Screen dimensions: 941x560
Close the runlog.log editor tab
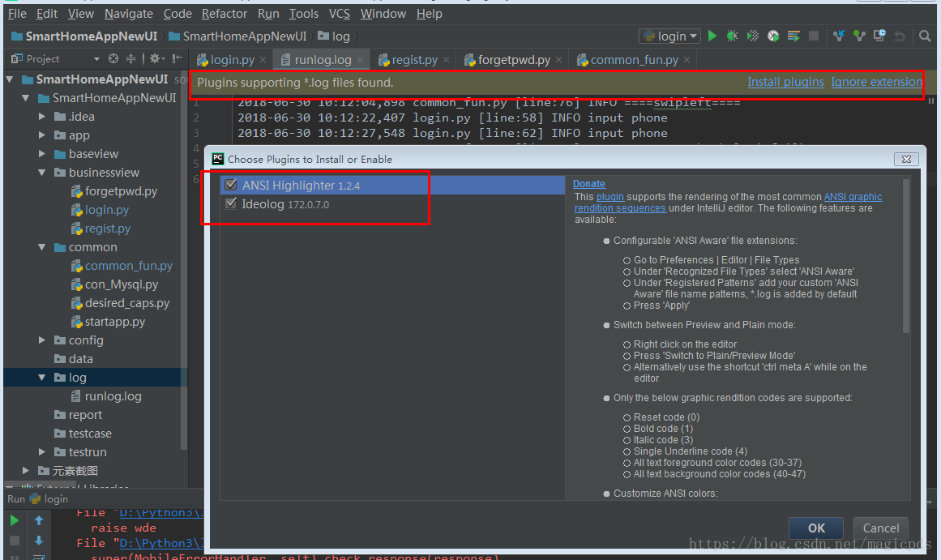point(360,60)
